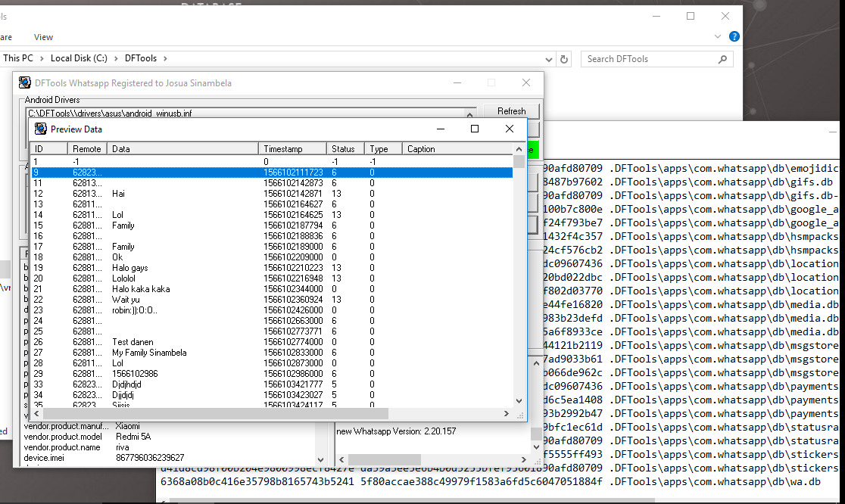Open the View menu in File Explorer
Image resolution: width=845 pixels, height=504 pixels.
44,37
